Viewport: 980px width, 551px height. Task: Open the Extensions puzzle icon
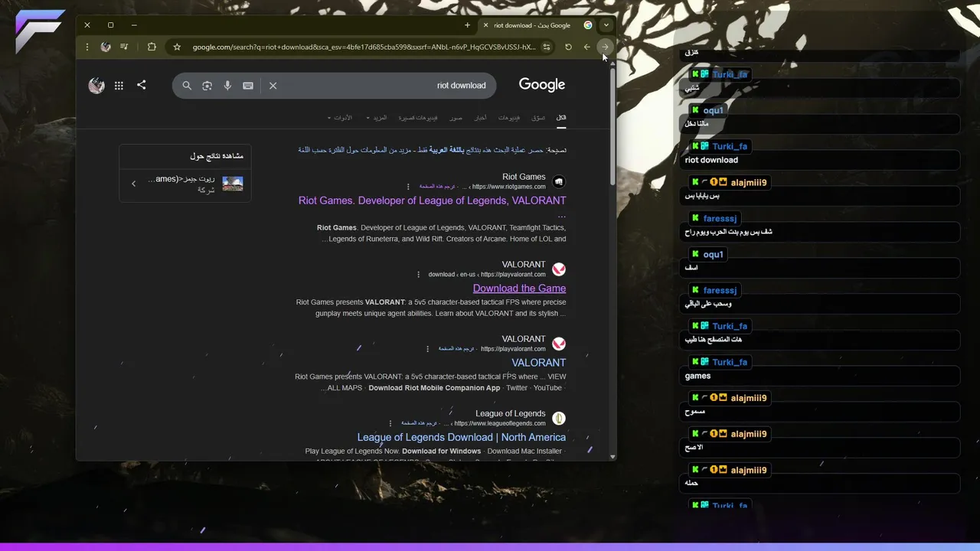pos(152,47)
